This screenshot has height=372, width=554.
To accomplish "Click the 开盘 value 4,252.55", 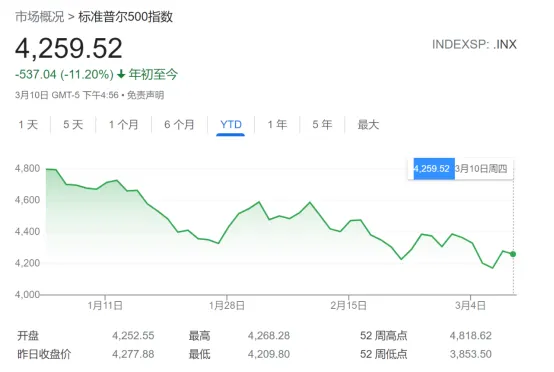I will click(x=133, y=335).
